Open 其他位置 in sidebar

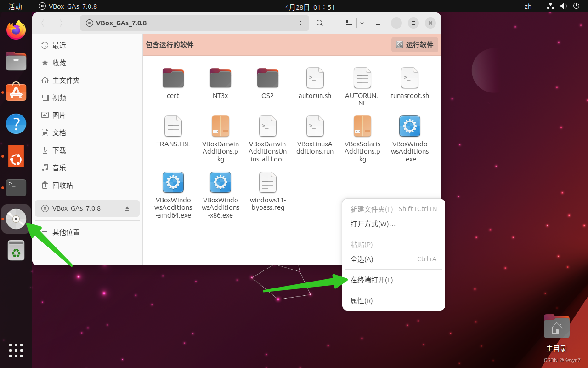(x=87, y=232)
